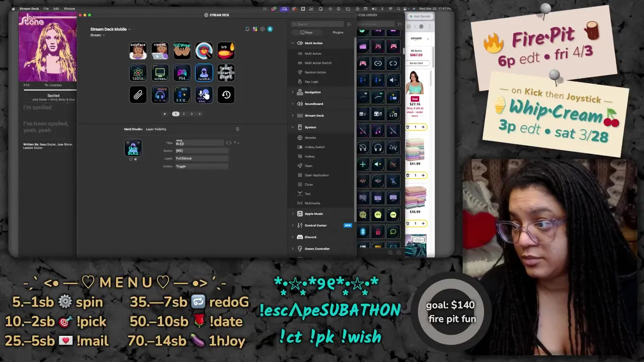The height and width of the screenshot is (362, 644).
Task: Add a new deck page
Action: point(199,114)
